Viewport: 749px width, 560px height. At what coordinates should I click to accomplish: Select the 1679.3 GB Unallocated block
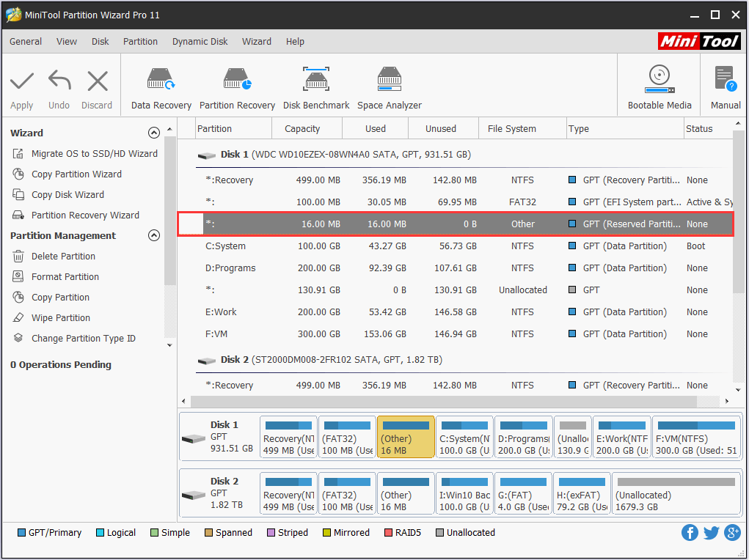point(676,493)
